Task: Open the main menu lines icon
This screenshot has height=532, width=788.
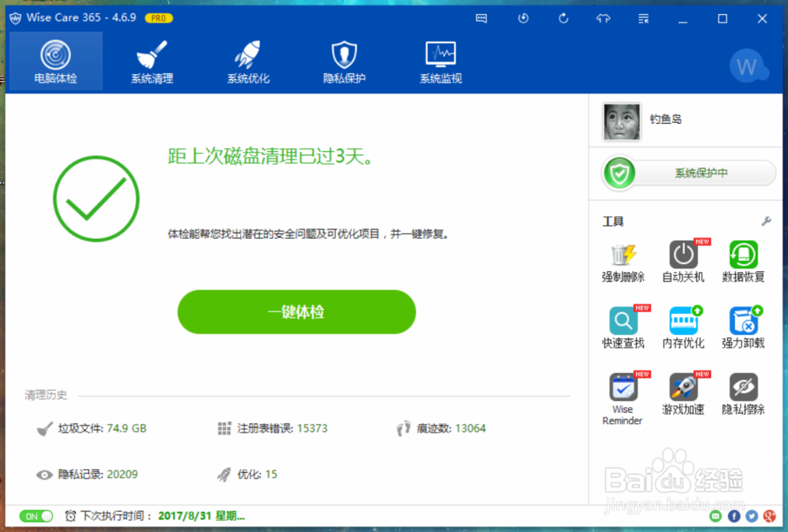Action: pyautogui.click(x=643, y=19)
